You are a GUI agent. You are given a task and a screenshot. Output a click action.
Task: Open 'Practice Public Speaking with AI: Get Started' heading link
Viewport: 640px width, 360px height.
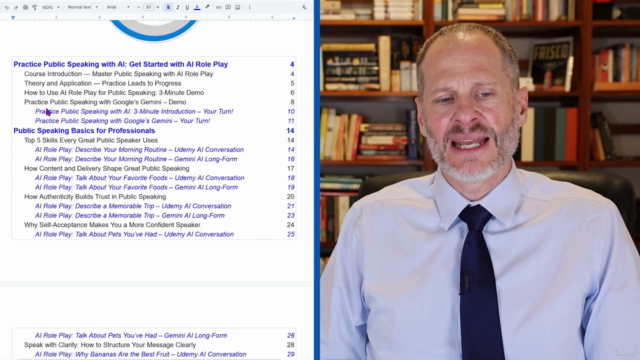coord(120,64)
